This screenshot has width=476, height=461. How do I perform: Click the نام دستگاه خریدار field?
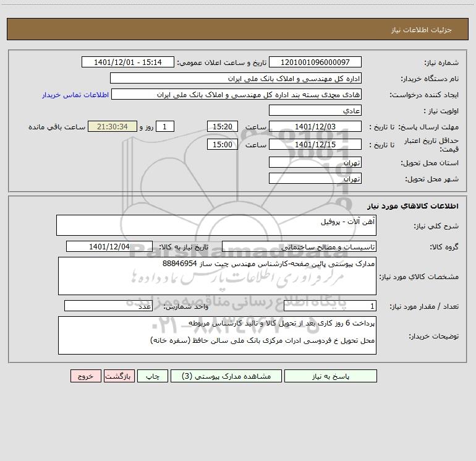point(236,78)
